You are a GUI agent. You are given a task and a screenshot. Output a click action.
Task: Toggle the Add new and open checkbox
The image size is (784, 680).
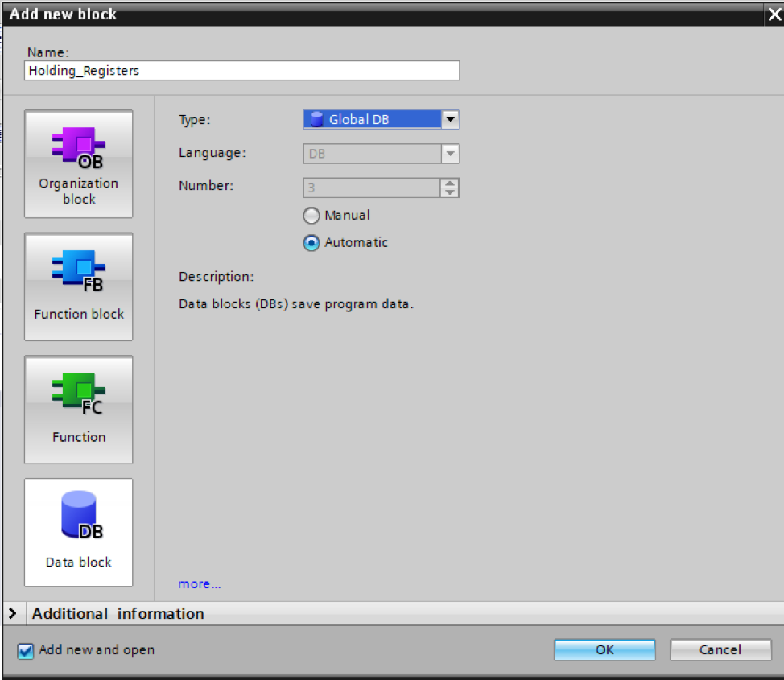tap(26, 650)
